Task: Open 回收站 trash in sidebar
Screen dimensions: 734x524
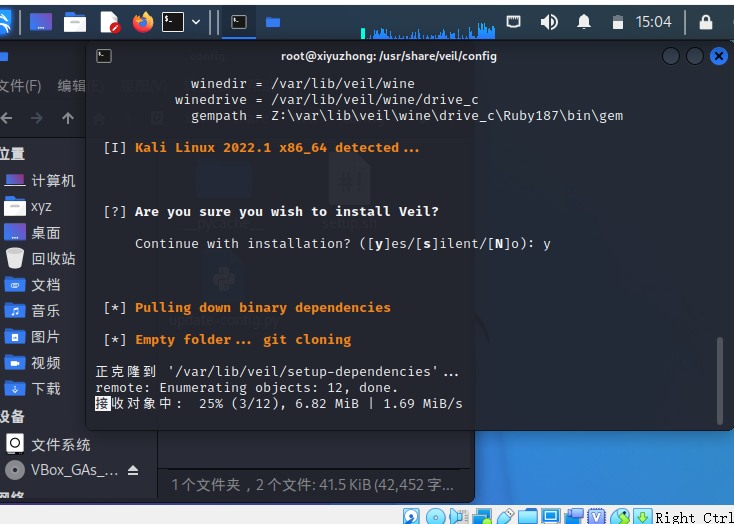Action: pyautogui.click(x=42, y=258)
